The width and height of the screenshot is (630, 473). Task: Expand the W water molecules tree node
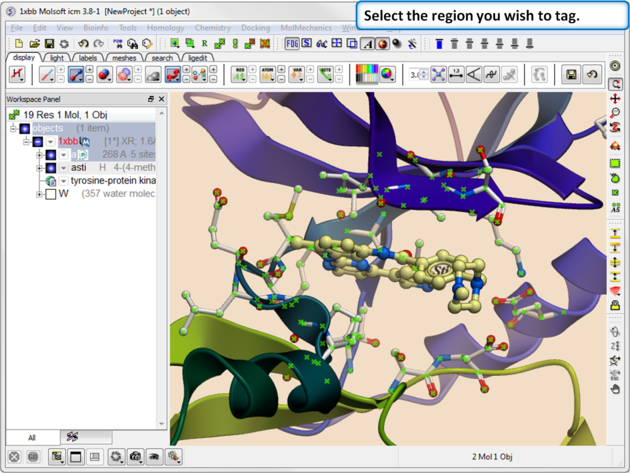click(x=39, y=194)
